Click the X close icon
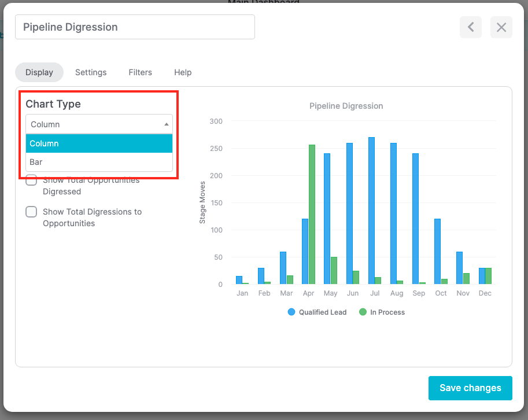The width and height of the screenshot is (528, 420). click(x=501, y=27)
